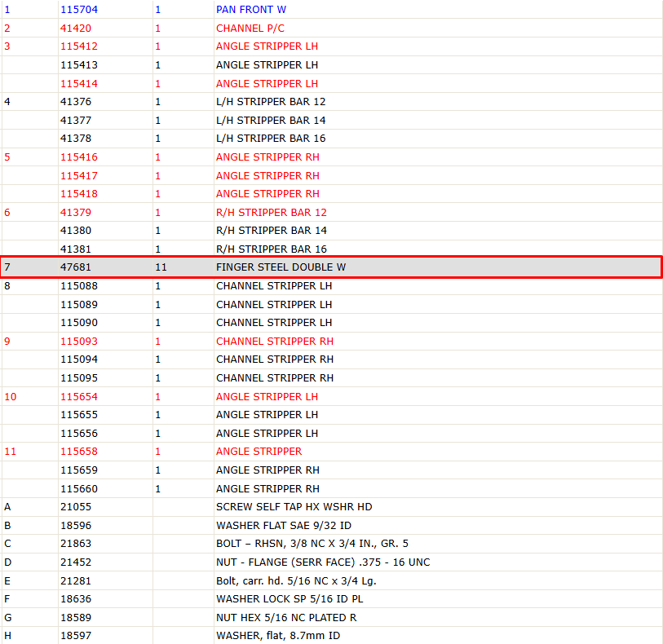Click part number 115093
This screenshot has height=644, width=663.
(79, 342)
